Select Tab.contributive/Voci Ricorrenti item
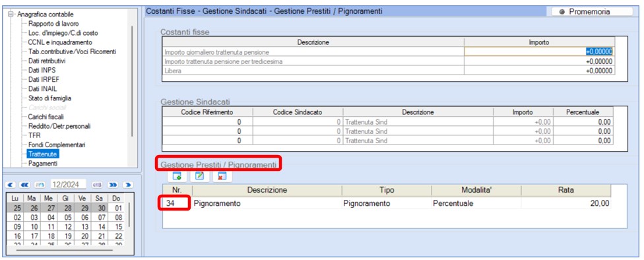This screenshot has height=260, width=644. [72, 51]
